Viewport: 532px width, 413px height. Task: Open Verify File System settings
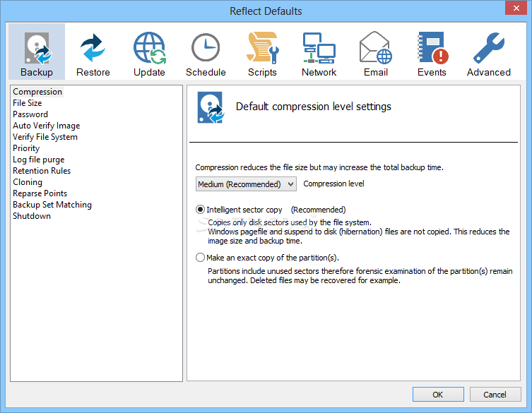[45, 137]
